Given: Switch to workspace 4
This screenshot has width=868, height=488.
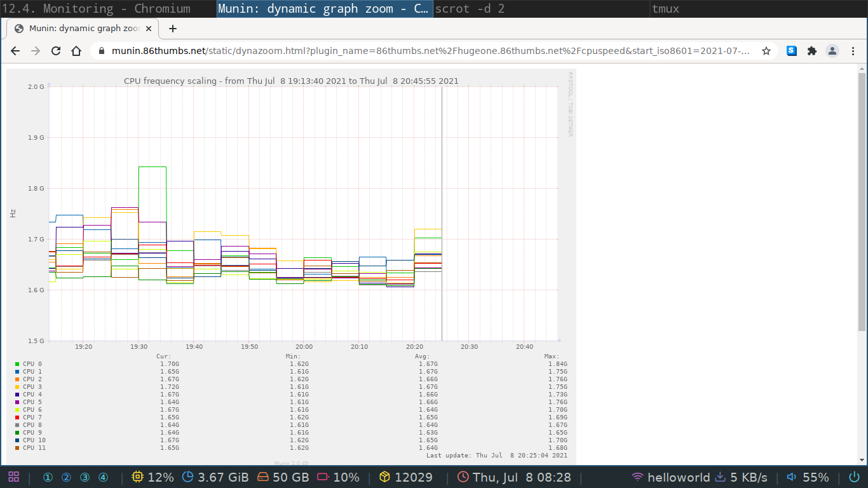Looking at the screenshot, I should coord(103,477).
